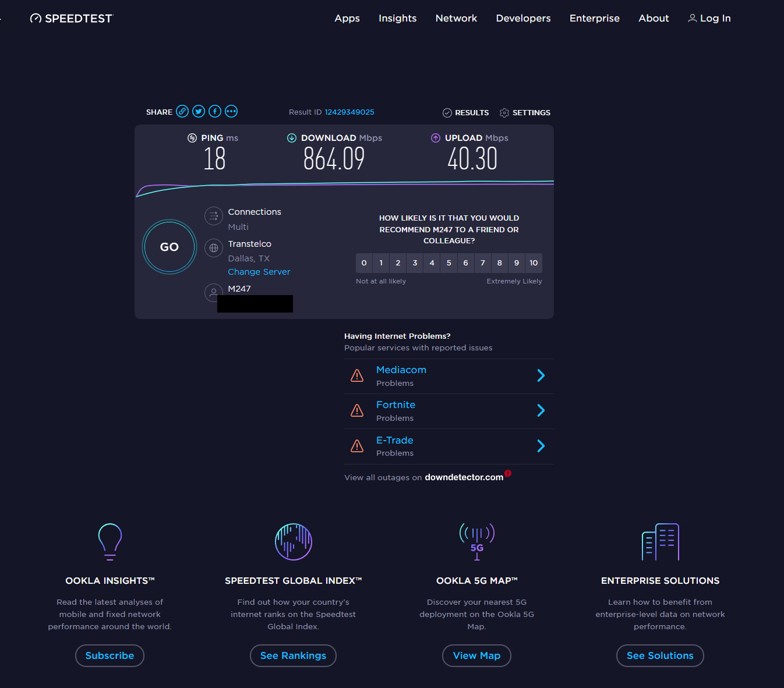Click the Fortnite warning triangle icon
This screenshot has height=688, width=784.
click(x=357, y=410)
